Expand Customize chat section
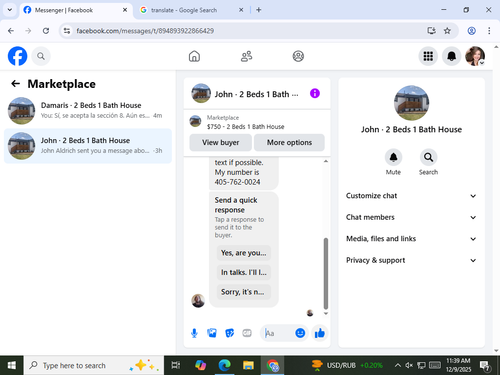This screenshot has width=500, height=375. pos(411,196)
